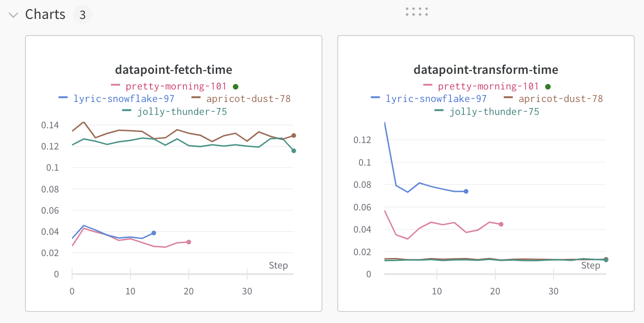Click the panel drag handle dots
Image resolution: width=644 pixels, height=323 pixels.
pyautogui.click(x=417, y=12)
